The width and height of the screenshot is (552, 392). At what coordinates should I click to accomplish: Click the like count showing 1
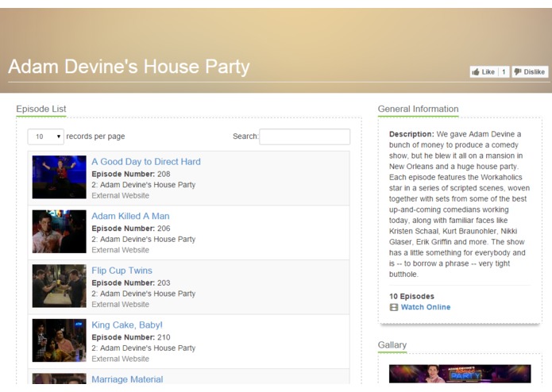pos(504,71)
